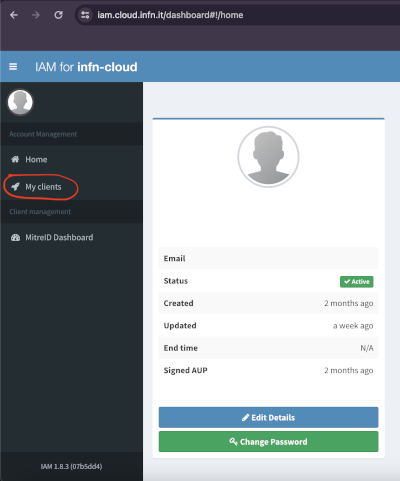Click the browser forward arrow
Image resolution: width=400 pixels, height=481 pixels.
(36, 15)
